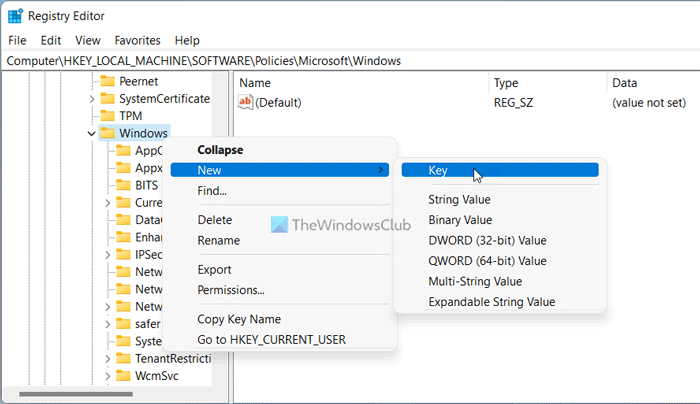Select the (Default) value name
This screenshot has height=404, width=700.
[x=278, y=103]
